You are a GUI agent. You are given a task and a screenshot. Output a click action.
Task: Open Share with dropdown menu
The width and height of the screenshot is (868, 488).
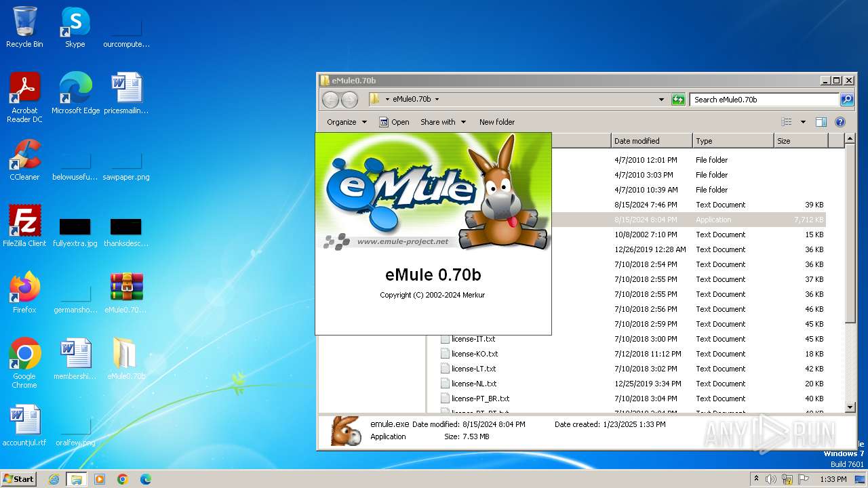(443, 122)
